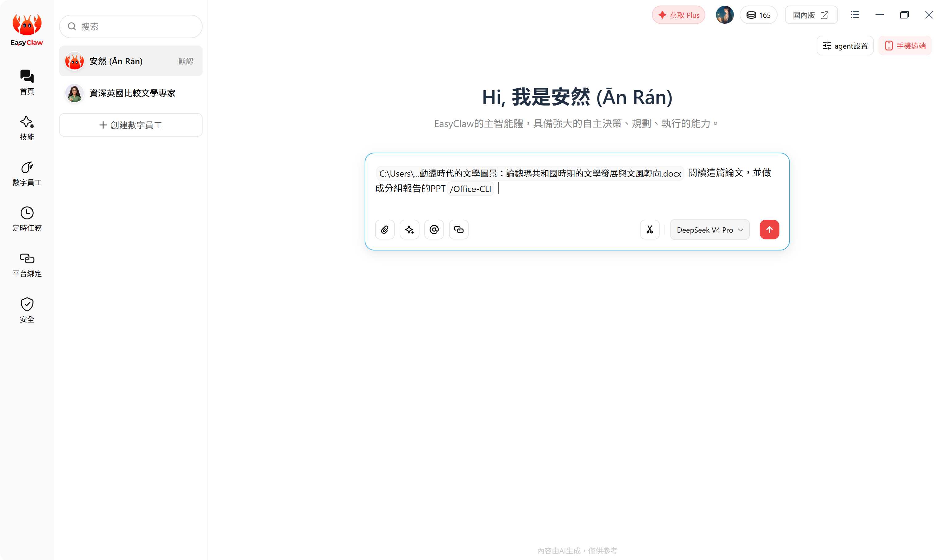Image resolution: width=946 pixels, height=560 pixels.
Task: Open the 技能 skills section
Action: [x=27, y=128]
